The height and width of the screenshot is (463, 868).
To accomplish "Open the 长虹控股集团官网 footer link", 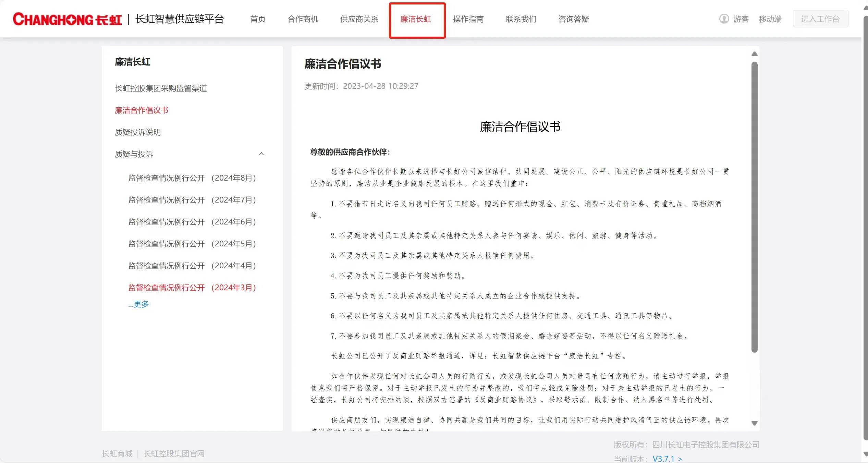I will point(174,454).
